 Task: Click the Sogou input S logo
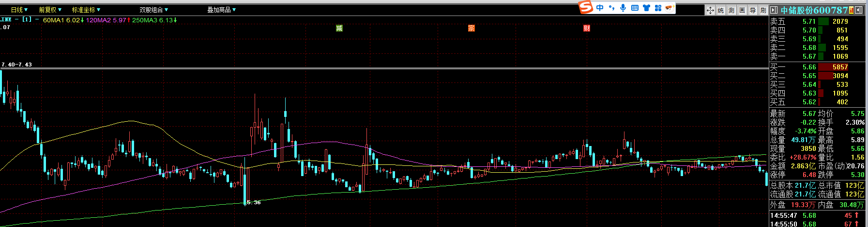(586, 8)
